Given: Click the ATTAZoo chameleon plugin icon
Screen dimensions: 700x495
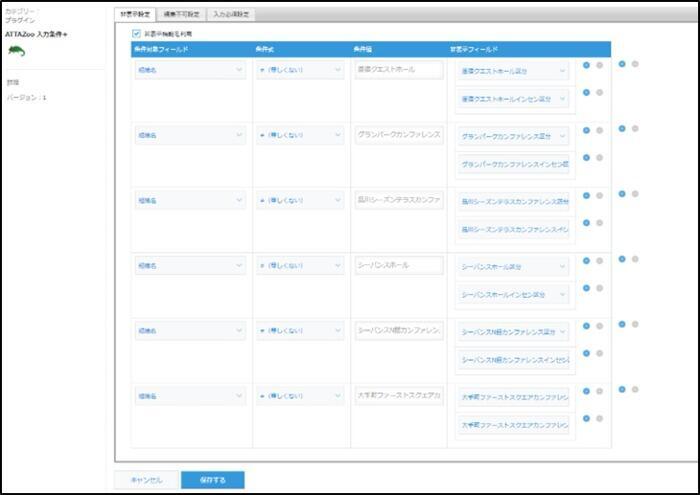Looking at the screenshot, I should (x=18, y=50).
